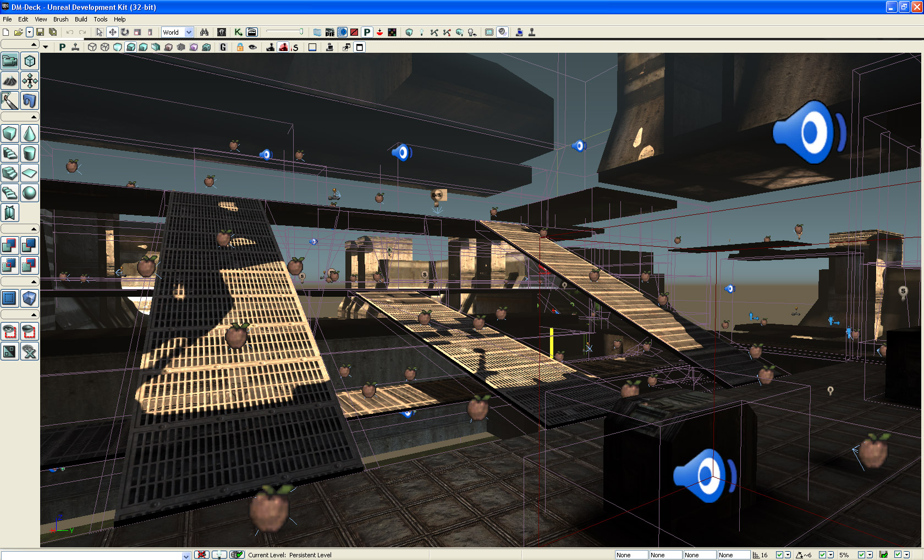
Task: Click the maximize viewport square icon
Action: (359, 47)
